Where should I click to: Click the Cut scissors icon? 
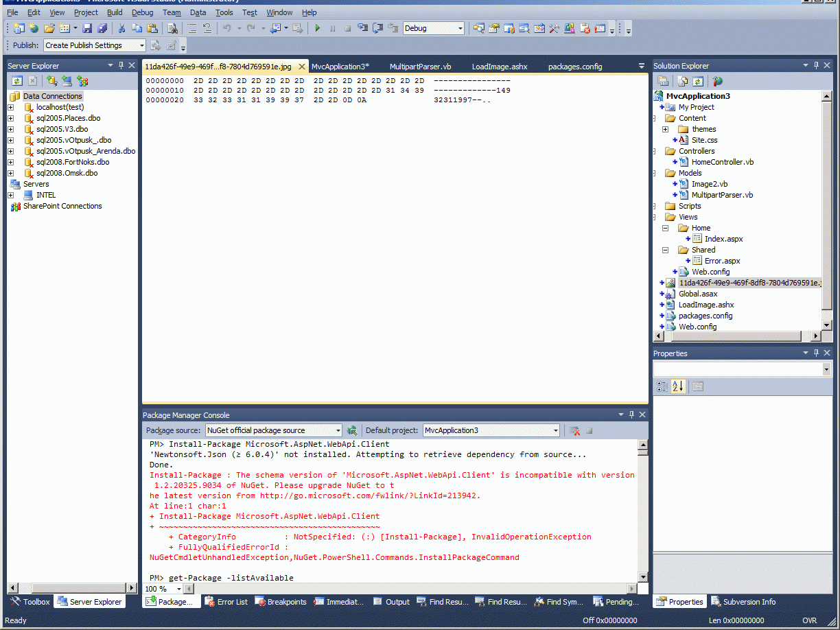(121, 28)
